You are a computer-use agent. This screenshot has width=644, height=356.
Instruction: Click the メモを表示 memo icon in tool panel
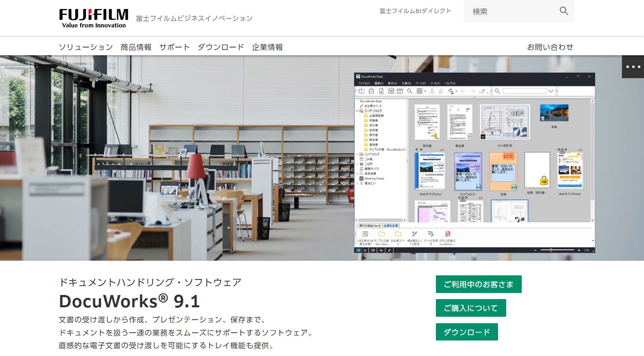click(365, 234)
